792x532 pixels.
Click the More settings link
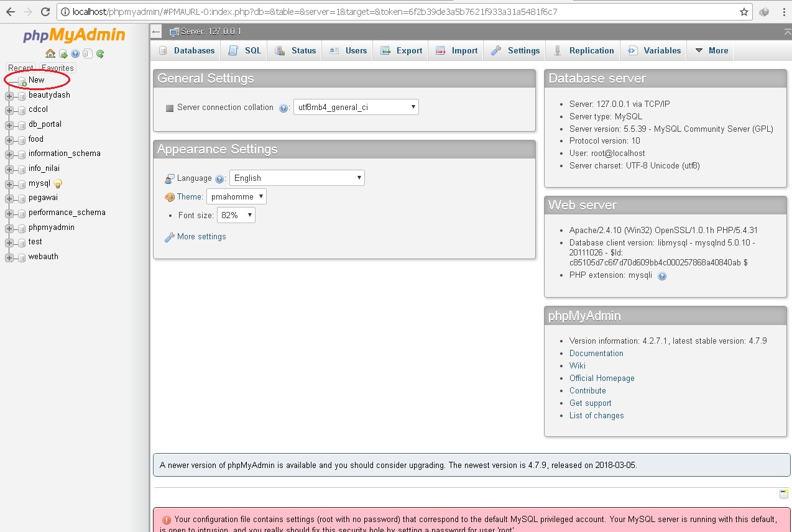[x=201, y=236]
